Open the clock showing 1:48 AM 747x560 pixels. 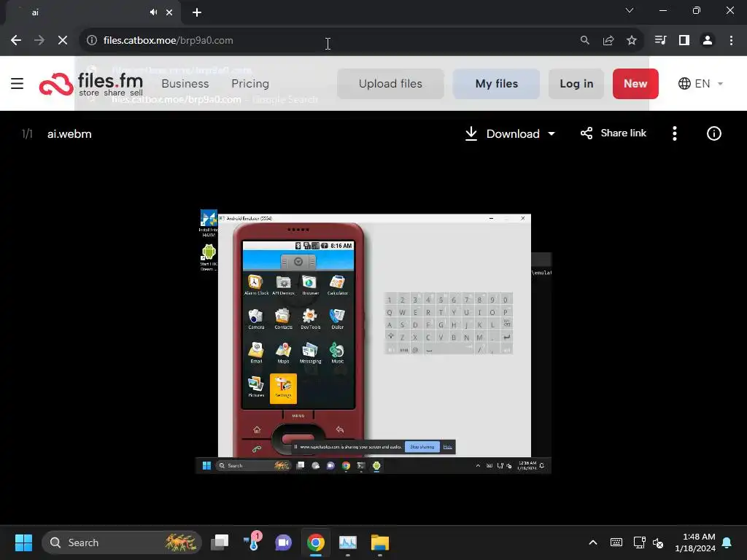[x=695, y=542]
